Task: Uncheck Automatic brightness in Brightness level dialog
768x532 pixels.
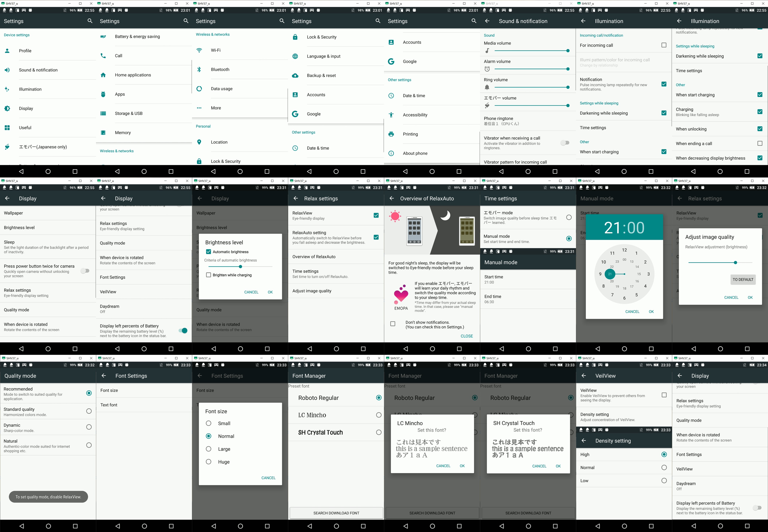Action: click(208, 252)
